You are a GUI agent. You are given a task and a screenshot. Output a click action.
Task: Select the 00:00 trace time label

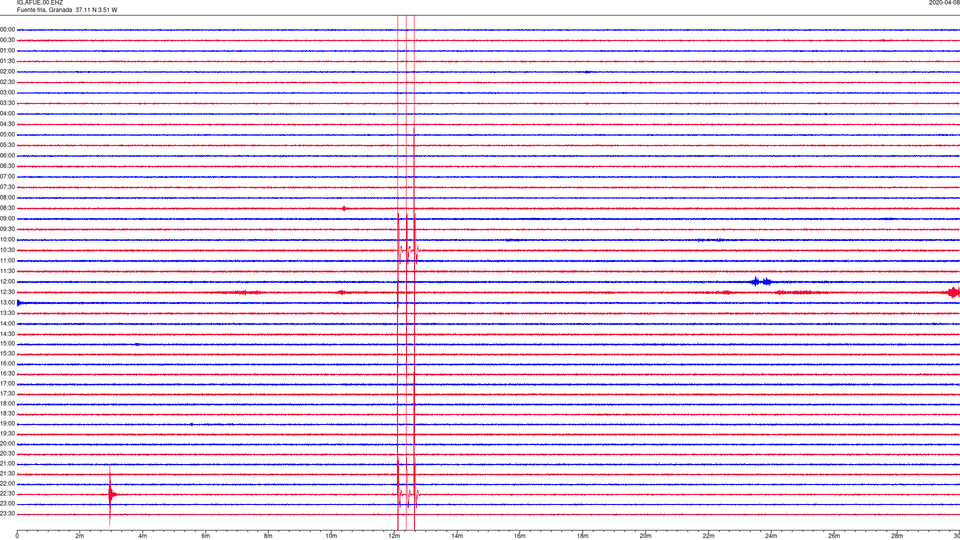click(7, 29)
